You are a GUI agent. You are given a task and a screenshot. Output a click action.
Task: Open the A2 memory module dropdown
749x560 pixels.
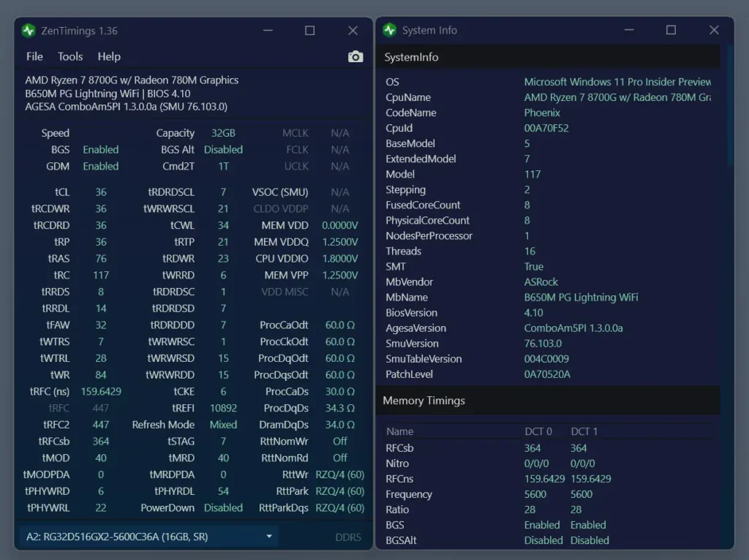click(146, 536)
